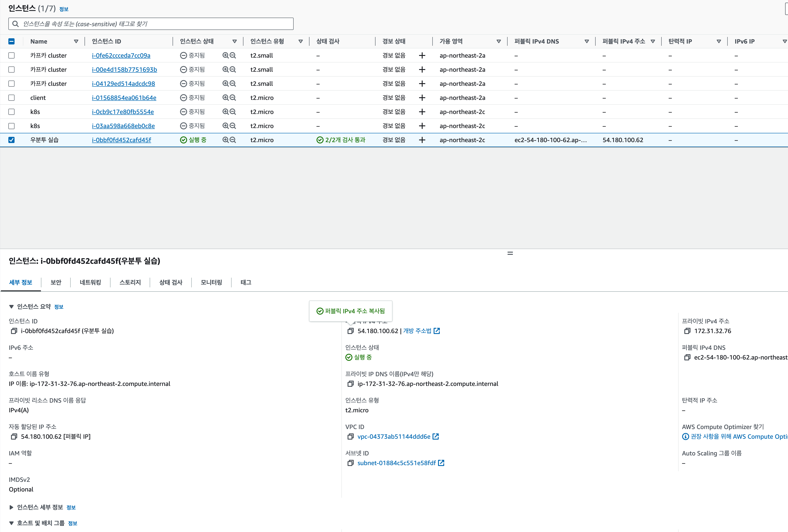Add alarm plus icon for client instance
Image resolution: width=788 pixels, height=532 pixels.
click(422, 98)
